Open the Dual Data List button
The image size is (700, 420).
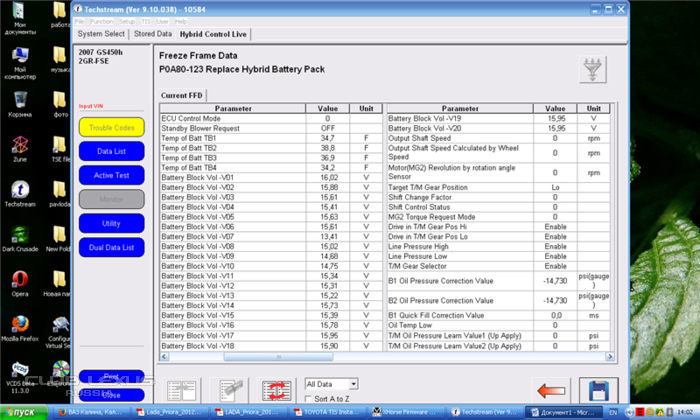coord(111,246)
